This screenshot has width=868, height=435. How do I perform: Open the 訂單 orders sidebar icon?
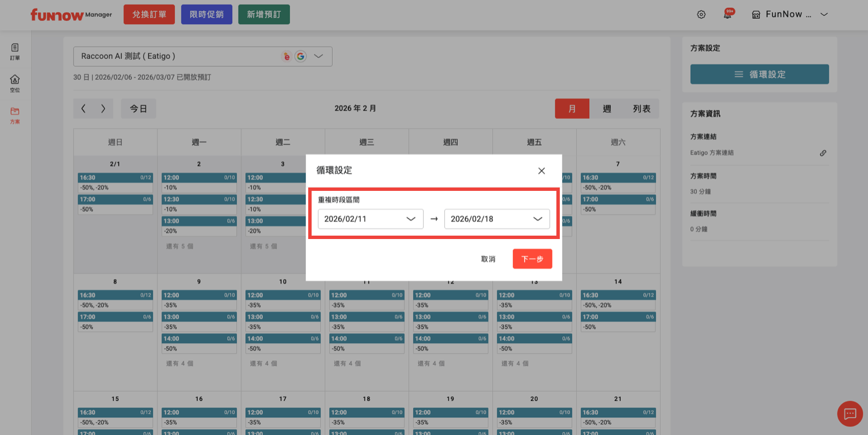point(15,51)
